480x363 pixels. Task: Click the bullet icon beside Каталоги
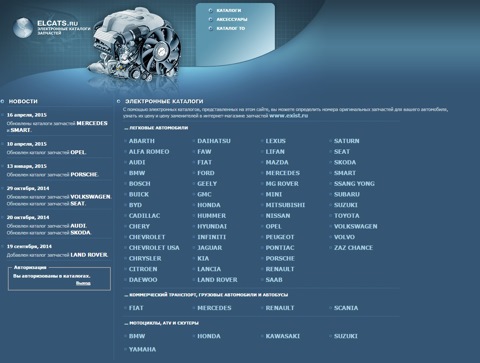coord(210,11)
